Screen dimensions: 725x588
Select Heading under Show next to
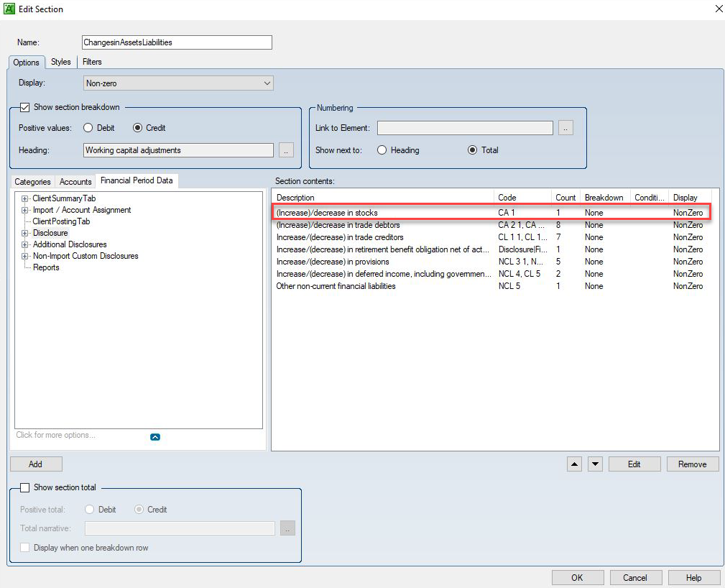tap(382, 150)
